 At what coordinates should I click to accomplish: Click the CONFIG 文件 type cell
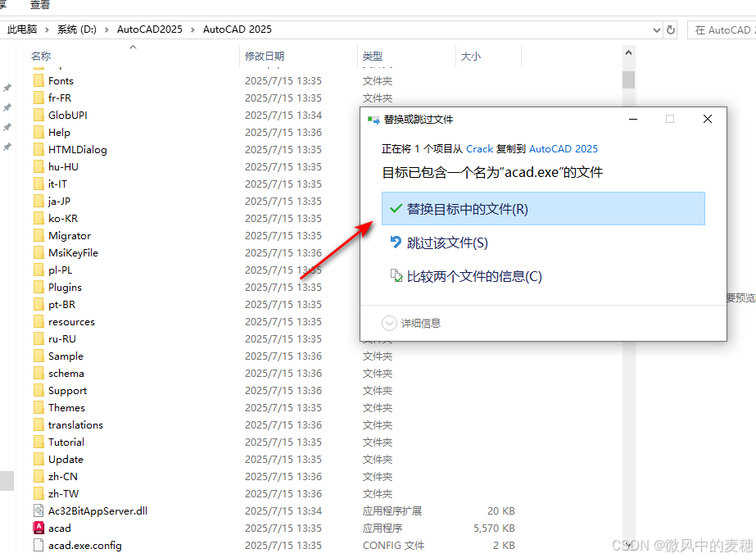point(393,546)
